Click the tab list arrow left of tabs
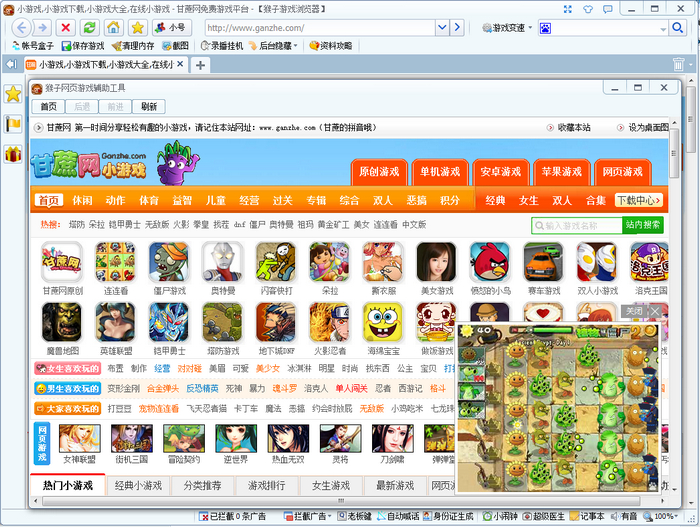 coord(11,65)
